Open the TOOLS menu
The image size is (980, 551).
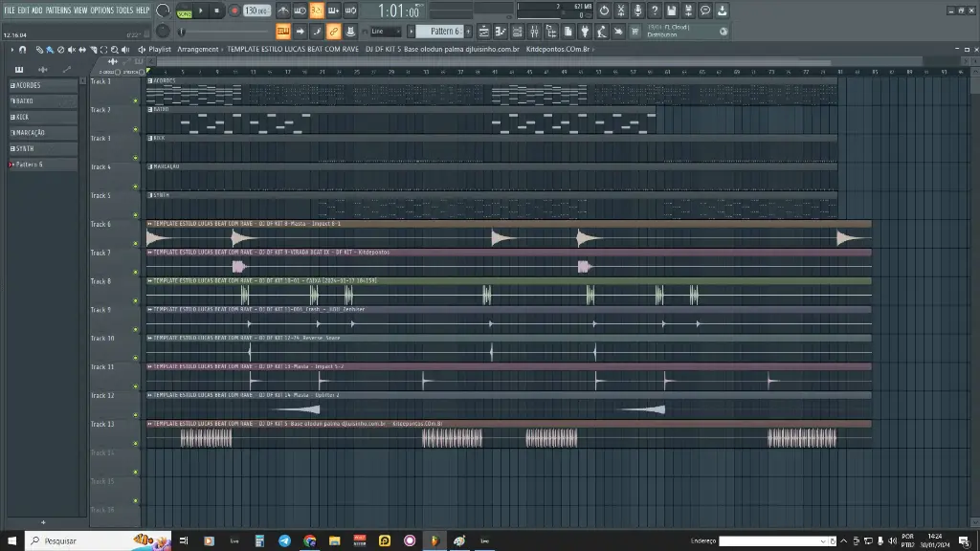pos(124,11)
